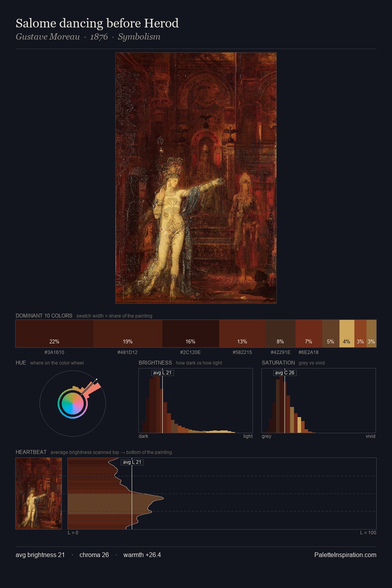Click the 'avg L 21' label in Brightness chart
Viewport: 392px width, 588px height.
(162, 373)
